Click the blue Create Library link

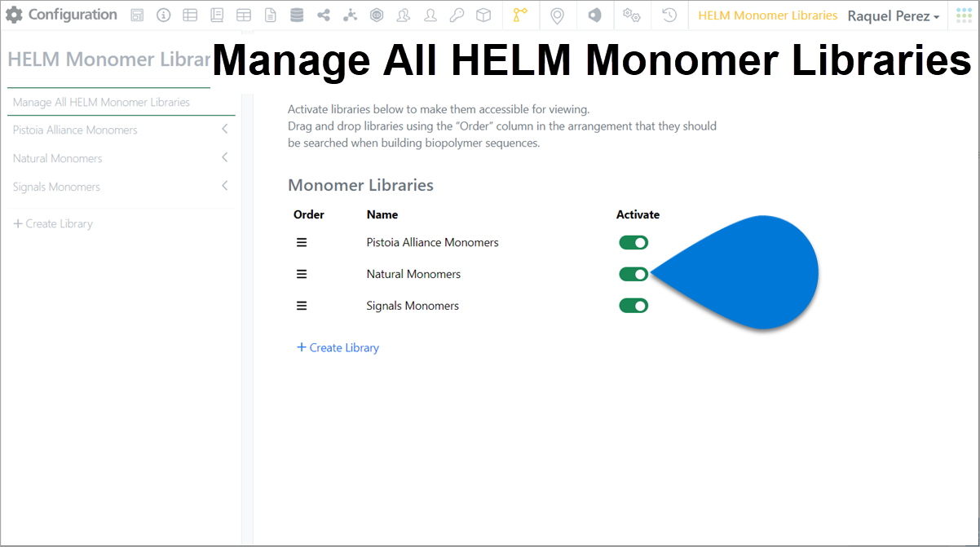[338, 347]
